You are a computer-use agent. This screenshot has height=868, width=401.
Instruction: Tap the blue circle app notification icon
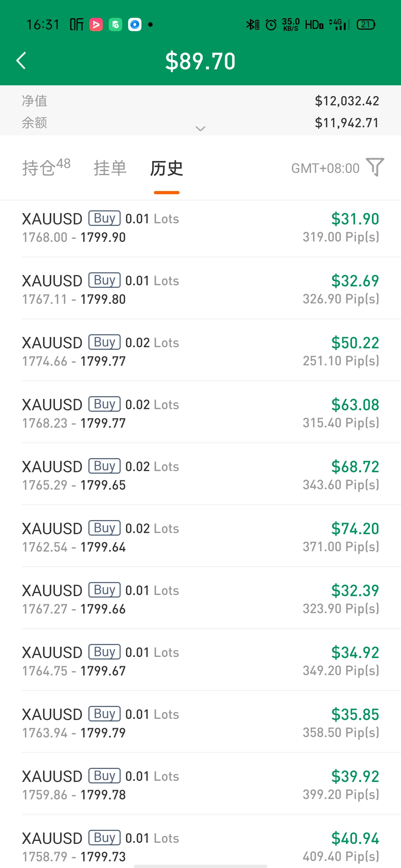coord(135,25)
